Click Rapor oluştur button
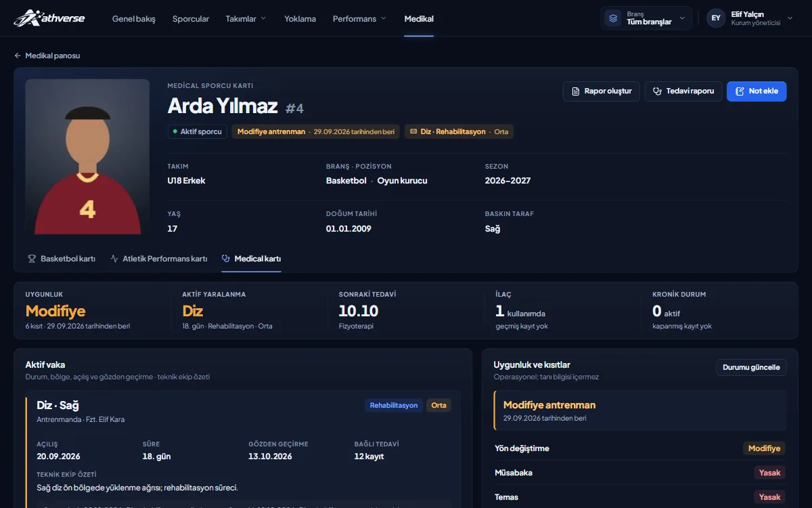This screenshot has width=812, height=508. coord(602,91)
